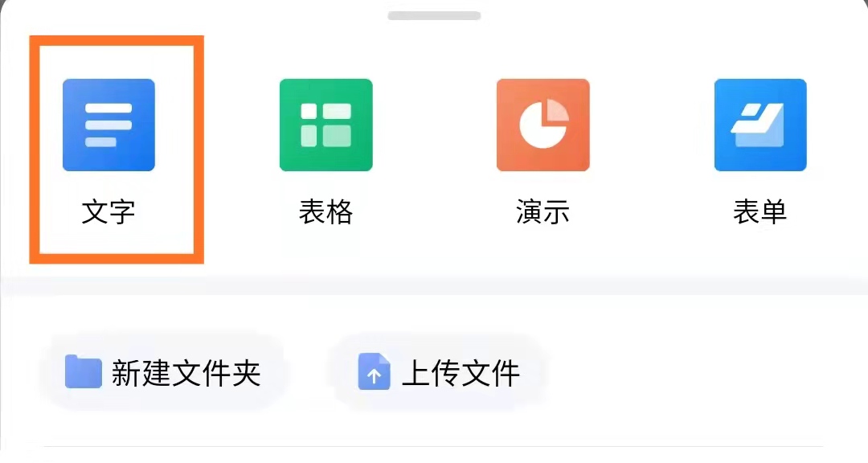Click the grid glyph in 表格 icon

click(x=326, y=125)
